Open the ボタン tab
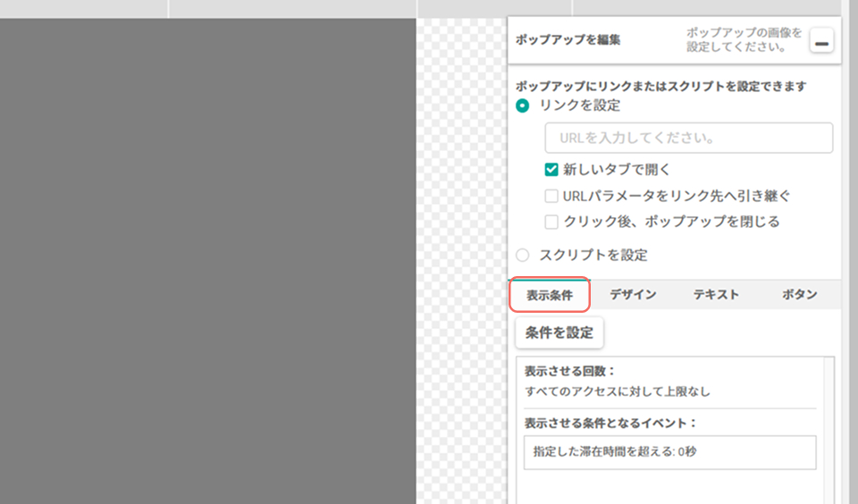 799,294
